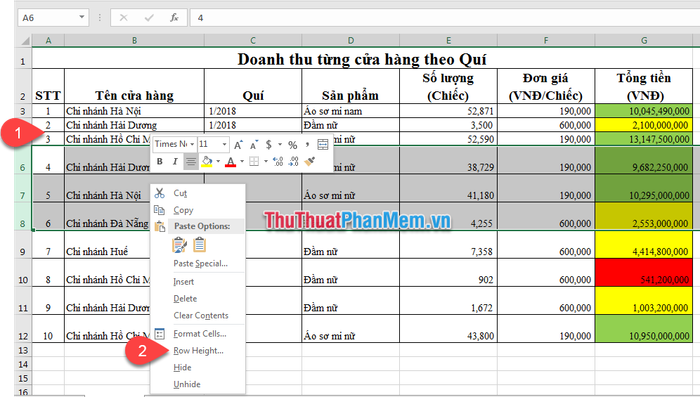Apply Percent Style from mini toolbar
700x397 pixels.
click(292, 145)
